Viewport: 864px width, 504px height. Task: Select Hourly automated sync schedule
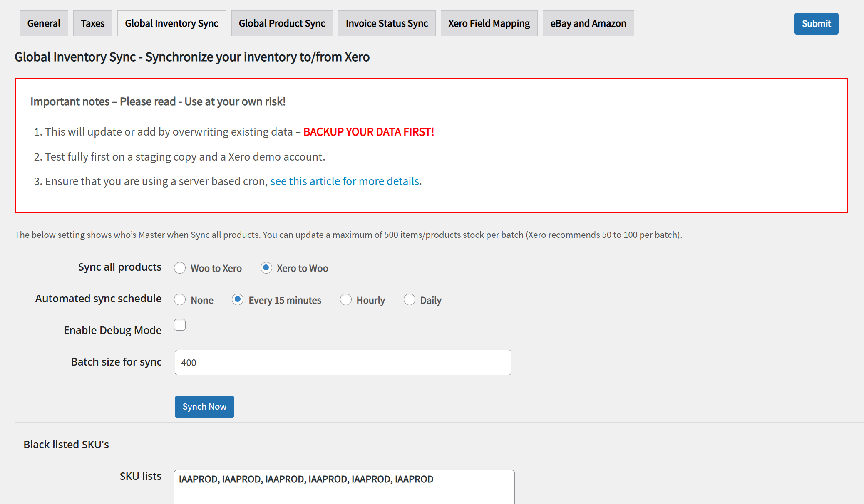[346, 299]
